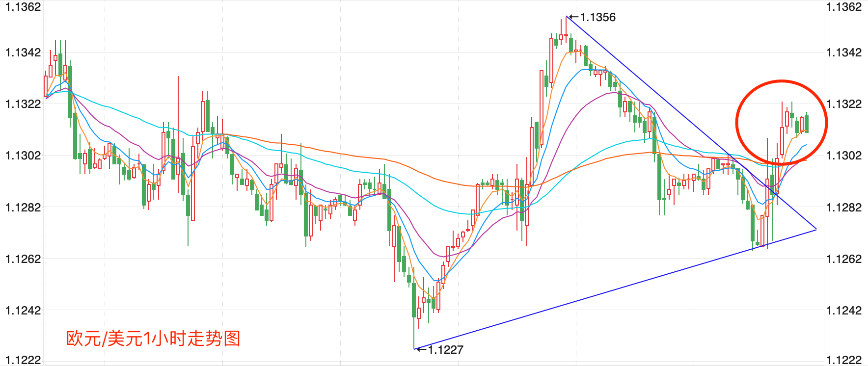Click the 1.1227 low price label

pos(445,350)
